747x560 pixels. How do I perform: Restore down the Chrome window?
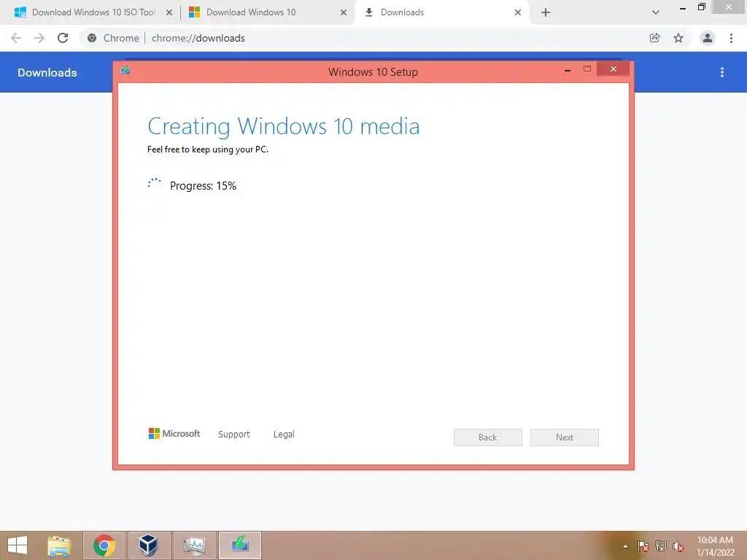click(x=701, y=7)
